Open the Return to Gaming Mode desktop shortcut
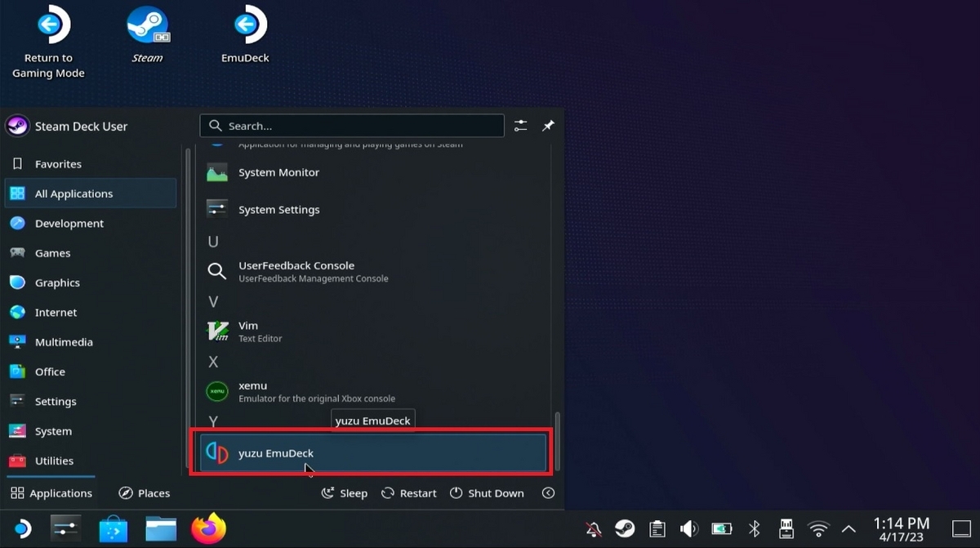The height and width of the screenshot is (548, 980). click(x=48, y=42)
